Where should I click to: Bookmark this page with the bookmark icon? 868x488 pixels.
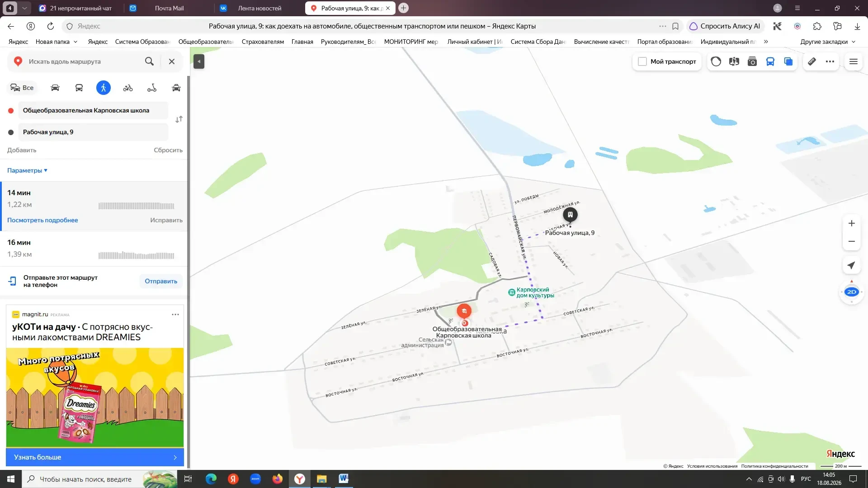[675, 26]
